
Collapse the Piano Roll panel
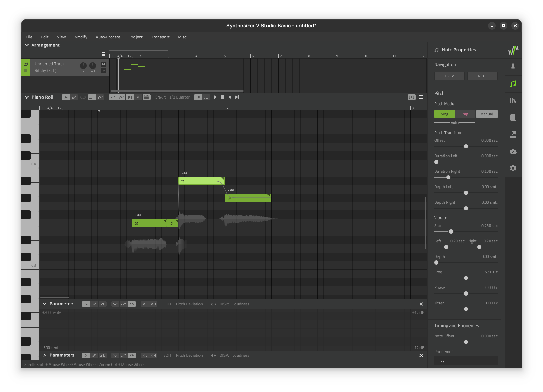click(27, 97)
